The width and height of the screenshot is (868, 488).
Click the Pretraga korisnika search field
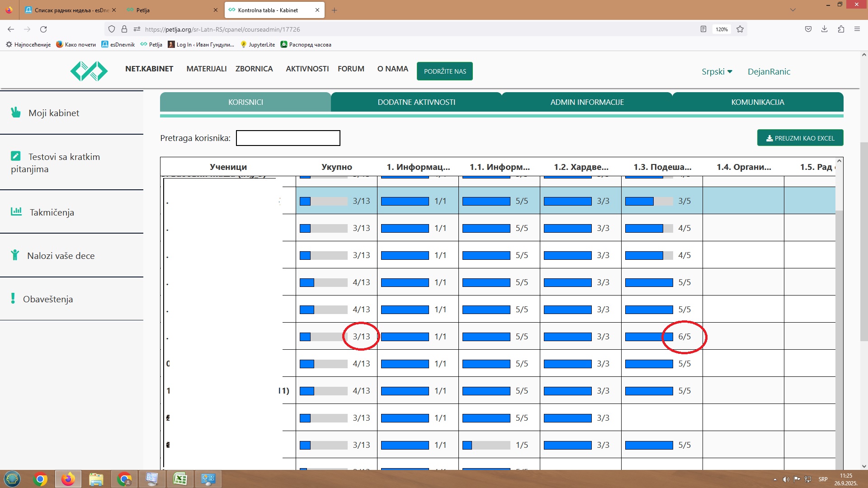288,138
